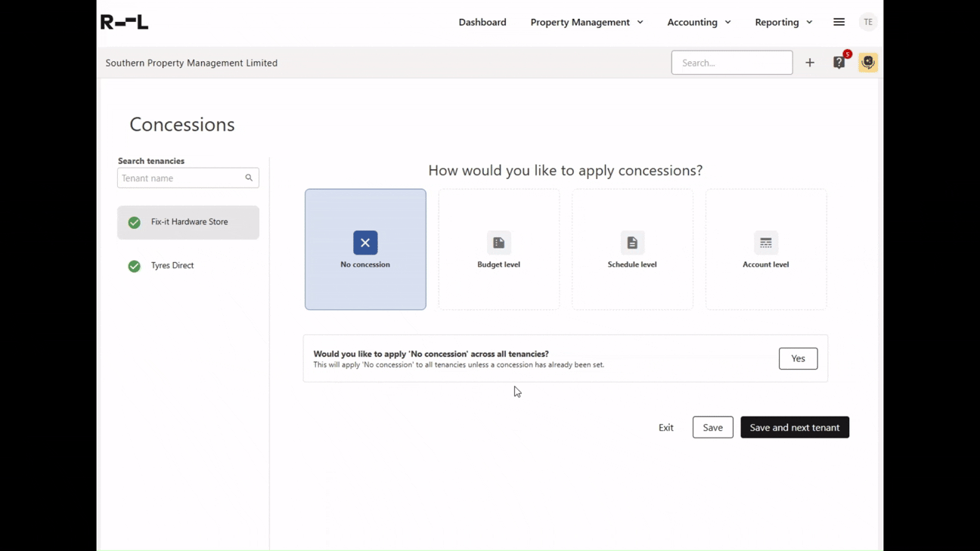Click the top Search input field
980x551 pixels.
(731, 63)
